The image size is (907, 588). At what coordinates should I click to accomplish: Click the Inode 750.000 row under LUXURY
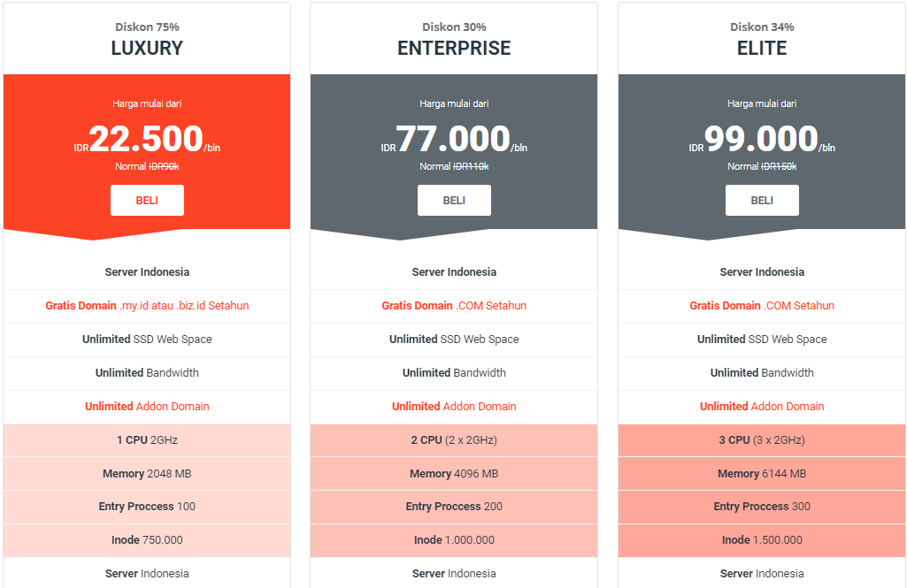tap(147, 540)
